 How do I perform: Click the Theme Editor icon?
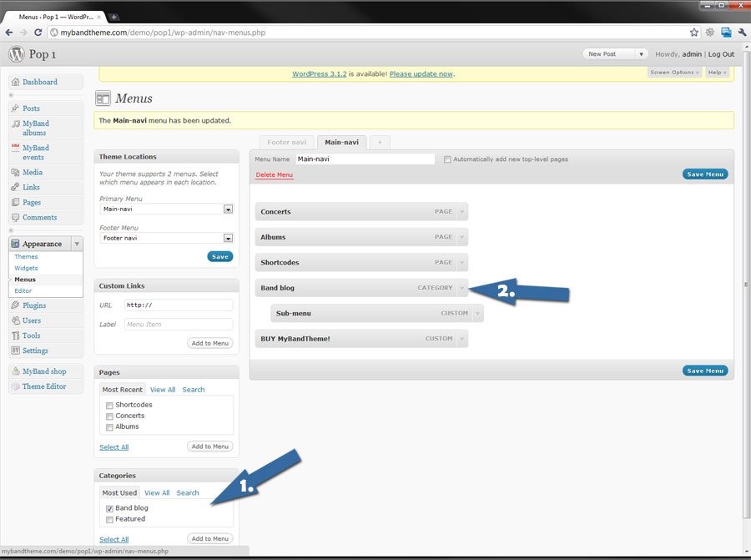(15, 386)
